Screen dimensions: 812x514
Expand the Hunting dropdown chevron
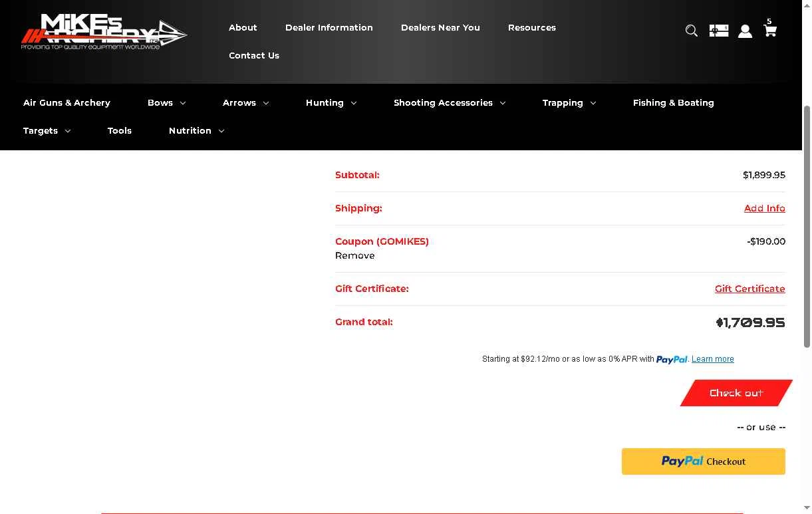tap(354, 103)
